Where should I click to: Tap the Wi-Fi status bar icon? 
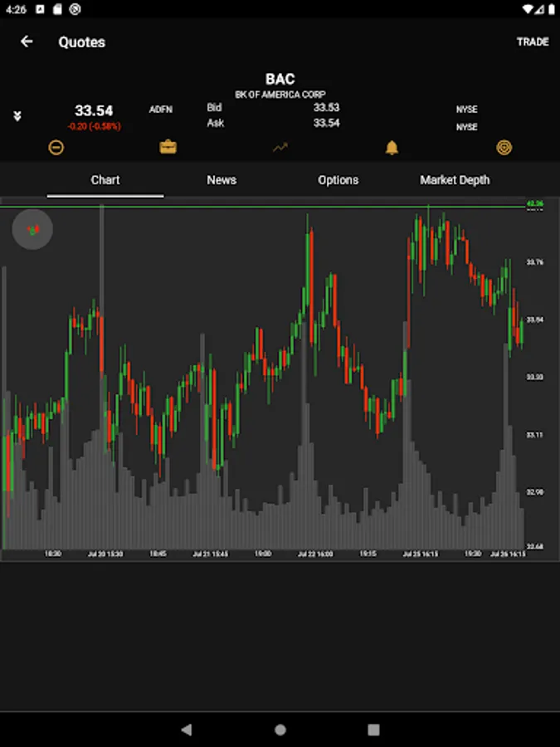[527, 9]
